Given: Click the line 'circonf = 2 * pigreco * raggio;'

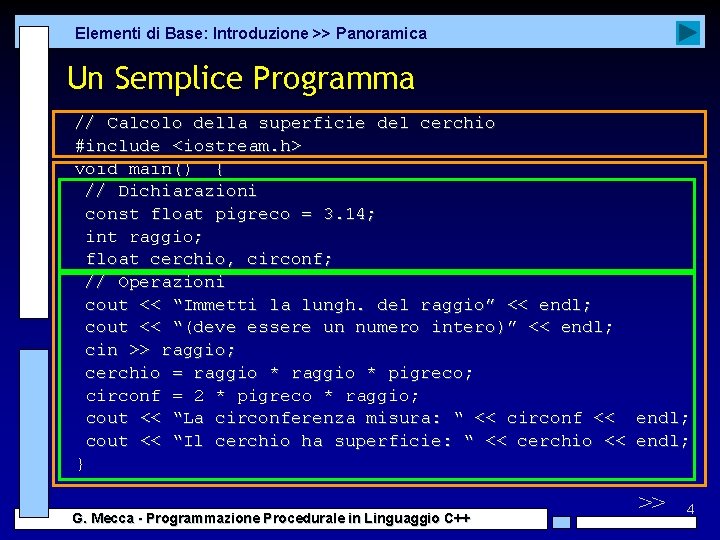Looking at the screenshot, I should [x=252, y=396].
